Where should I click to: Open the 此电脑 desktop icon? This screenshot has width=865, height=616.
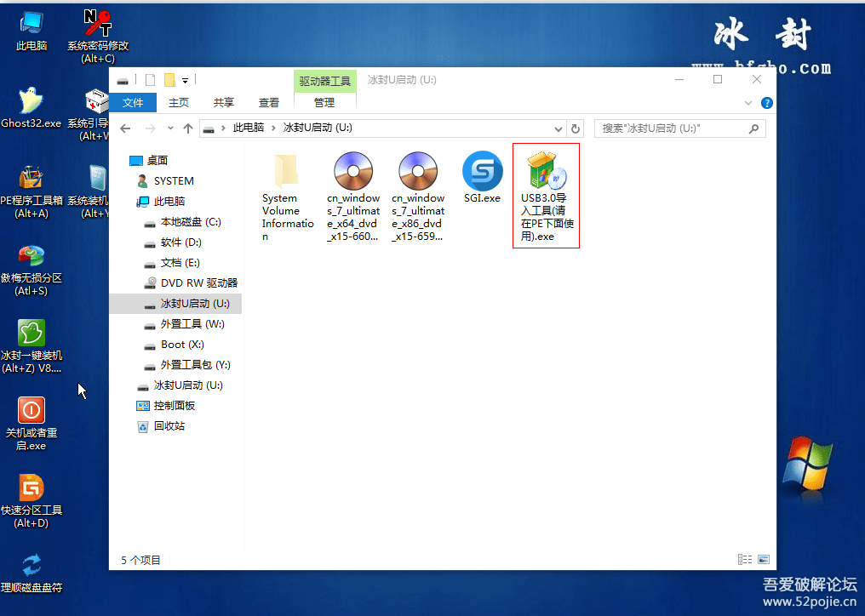pos(32,31)
